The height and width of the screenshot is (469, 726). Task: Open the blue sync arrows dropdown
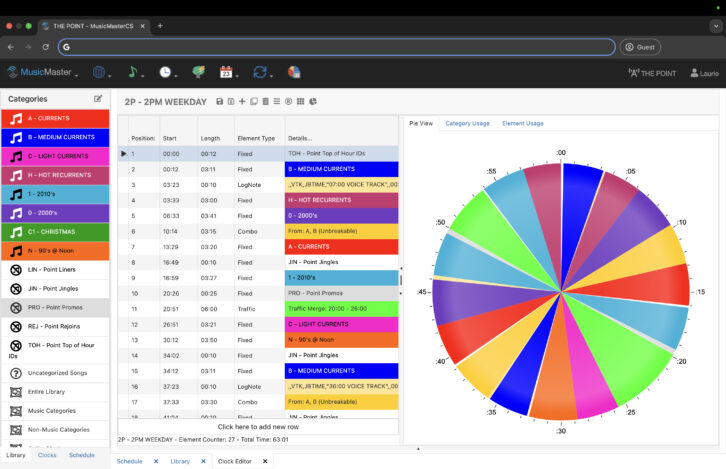click(262, 72)
